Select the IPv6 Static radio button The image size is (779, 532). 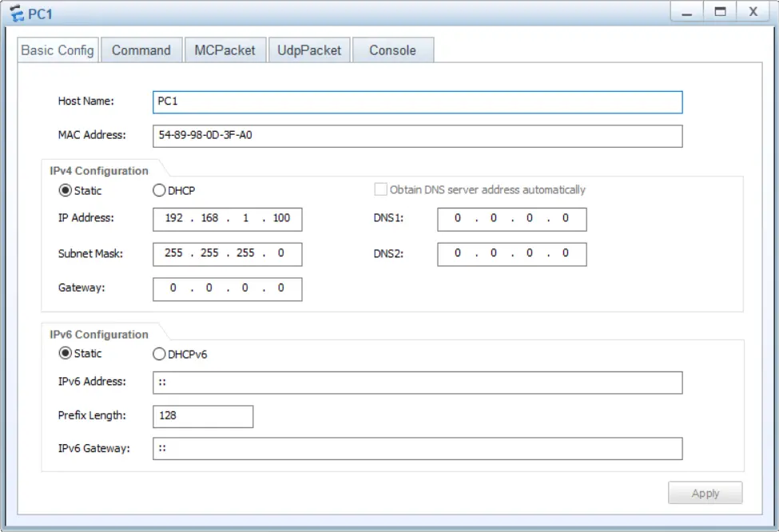pyautogui.click(x=65, y=353)
